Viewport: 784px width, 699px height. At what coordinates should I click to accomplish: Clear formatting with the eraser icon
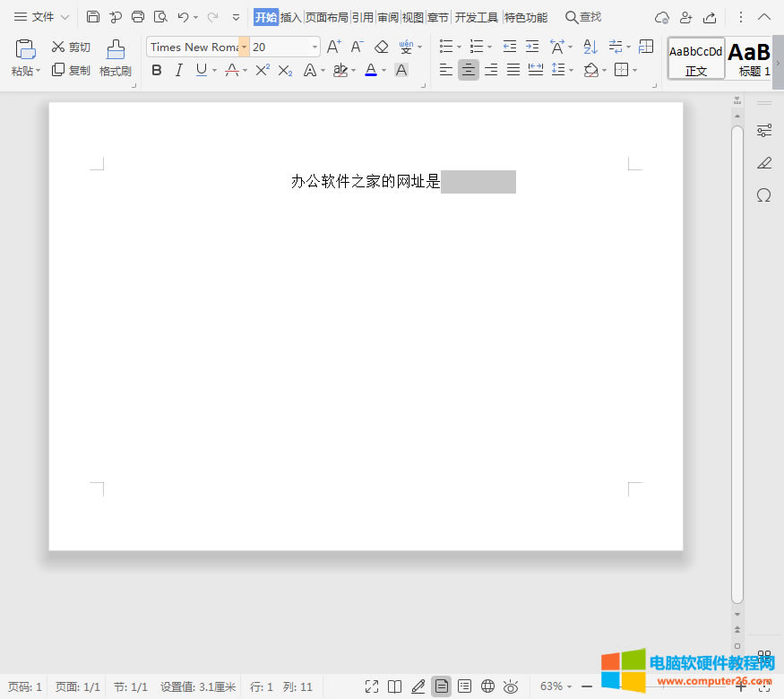pyautogui.click(x=381, y=47)
